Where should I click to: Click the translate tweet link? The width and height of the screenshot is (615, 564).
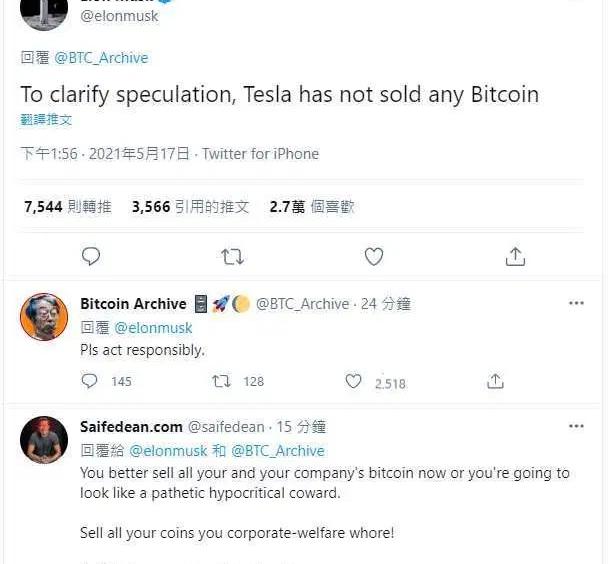[46, 119]
